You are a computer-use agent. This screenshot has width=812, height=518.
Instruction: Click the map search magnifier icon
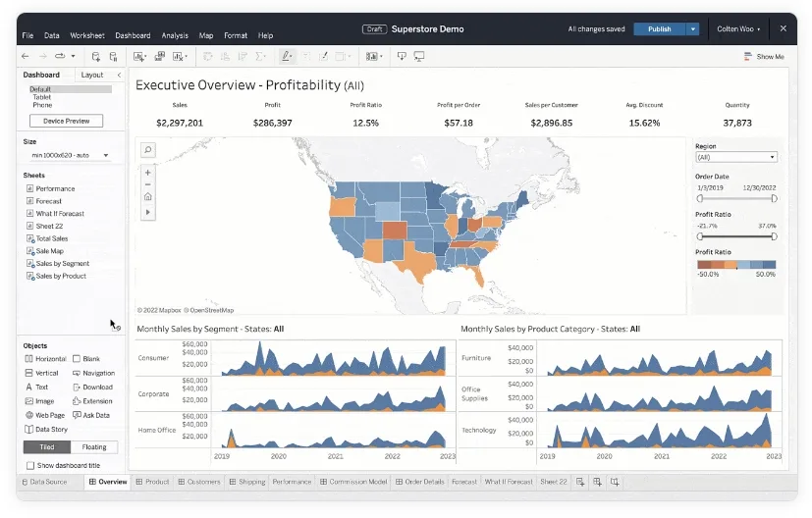click(147, 150)
